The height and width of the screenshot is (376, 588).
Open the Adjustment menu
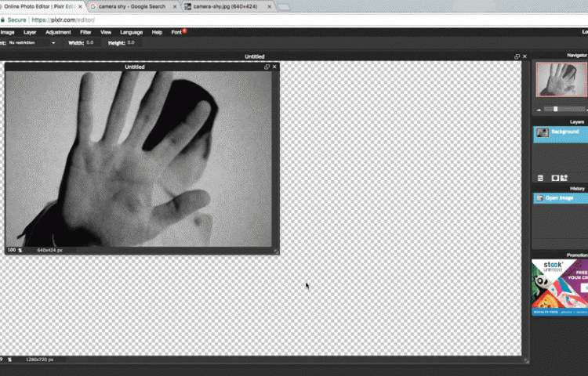tap(58, 32)
